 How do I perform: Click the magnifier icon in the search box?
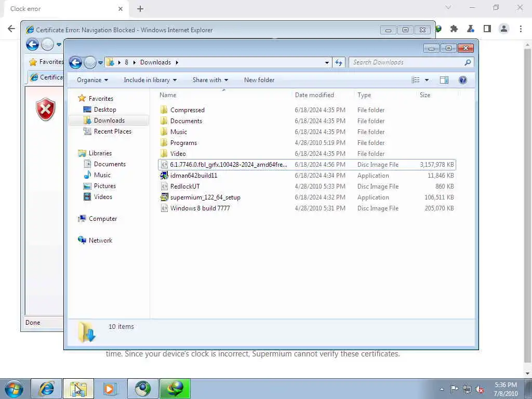[468, 62]
